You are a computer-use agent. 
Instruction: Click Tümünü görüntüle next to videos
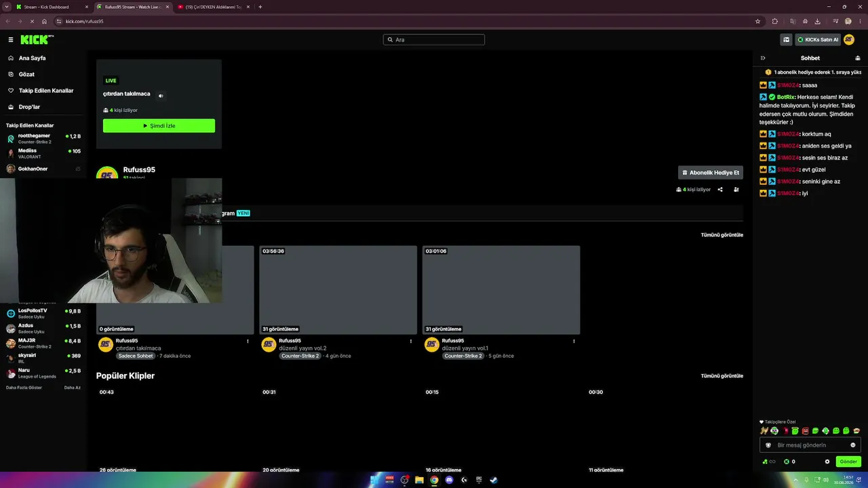(x=722, y=235)
